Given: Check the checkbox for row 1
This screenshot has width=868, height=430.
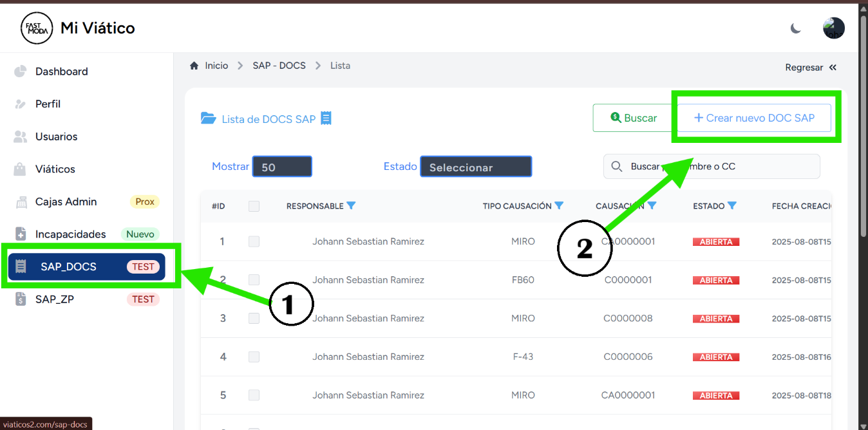Looking at the screenshot, I should click(254, 241).
